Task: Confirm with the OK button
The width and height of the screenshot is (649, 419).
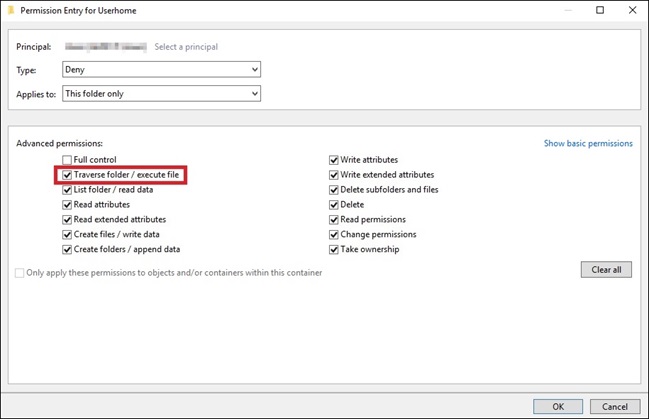Action: (558, 407)
